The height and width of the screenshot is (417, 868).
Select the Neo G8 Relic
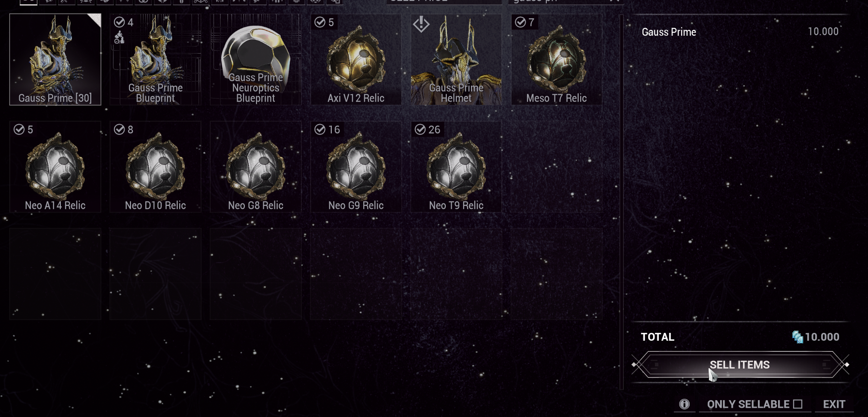(x=256, y=167)
